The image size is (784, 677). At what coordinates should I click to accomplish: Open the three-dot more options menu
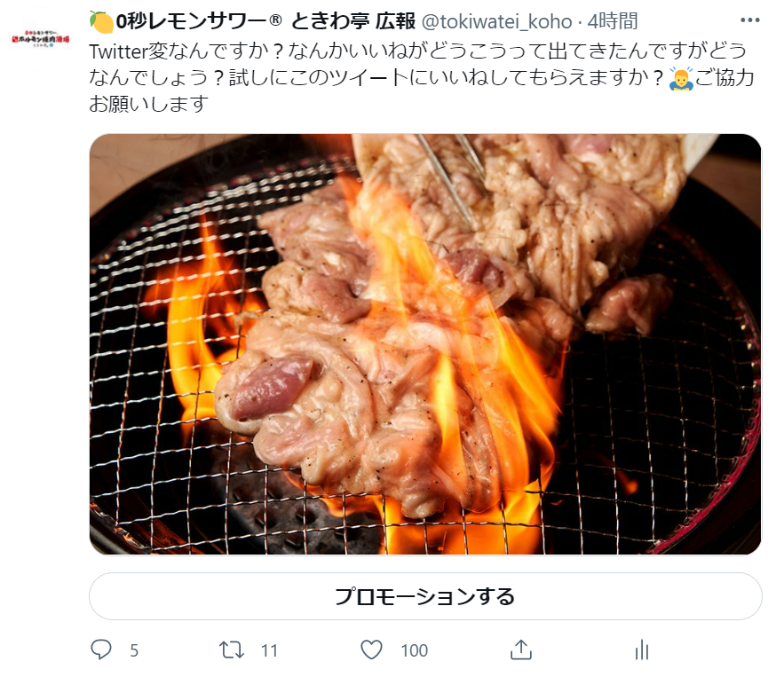(750, 20)
